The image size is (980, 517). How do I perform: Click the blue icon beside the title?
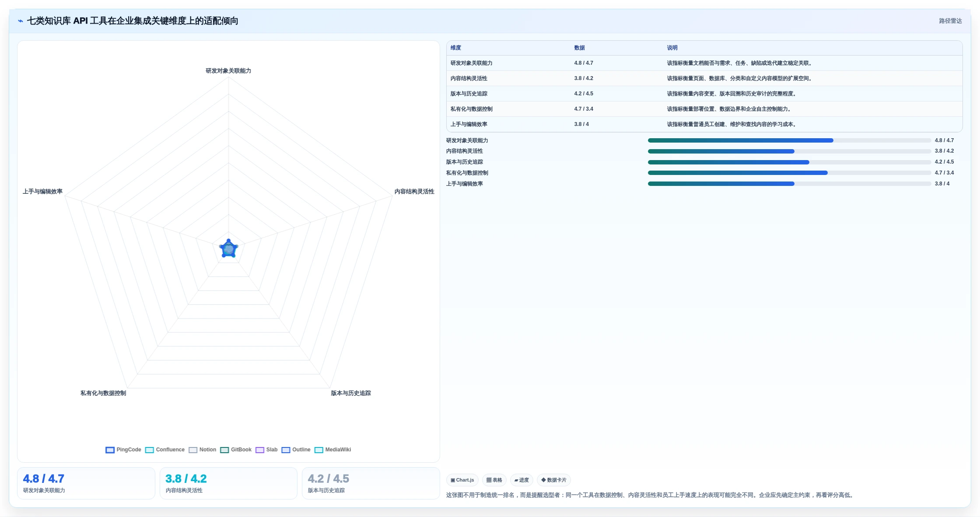click(21, 21)
